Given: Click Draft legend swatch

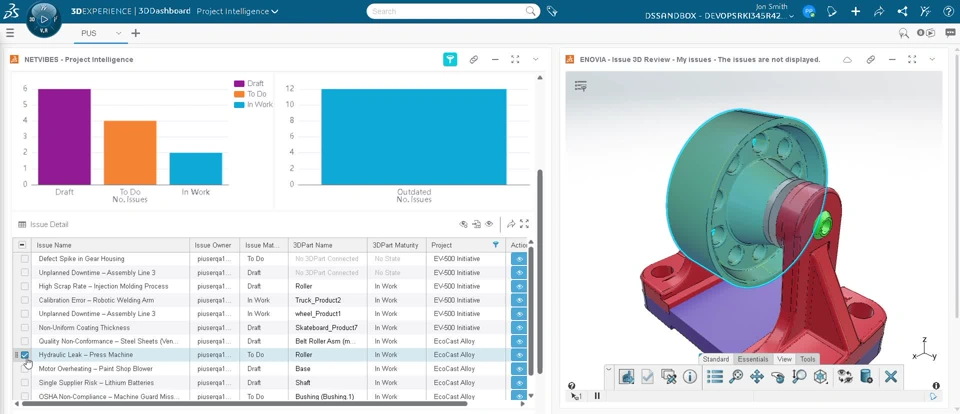Looking at the screenshot, I should (x=239, y=83).
